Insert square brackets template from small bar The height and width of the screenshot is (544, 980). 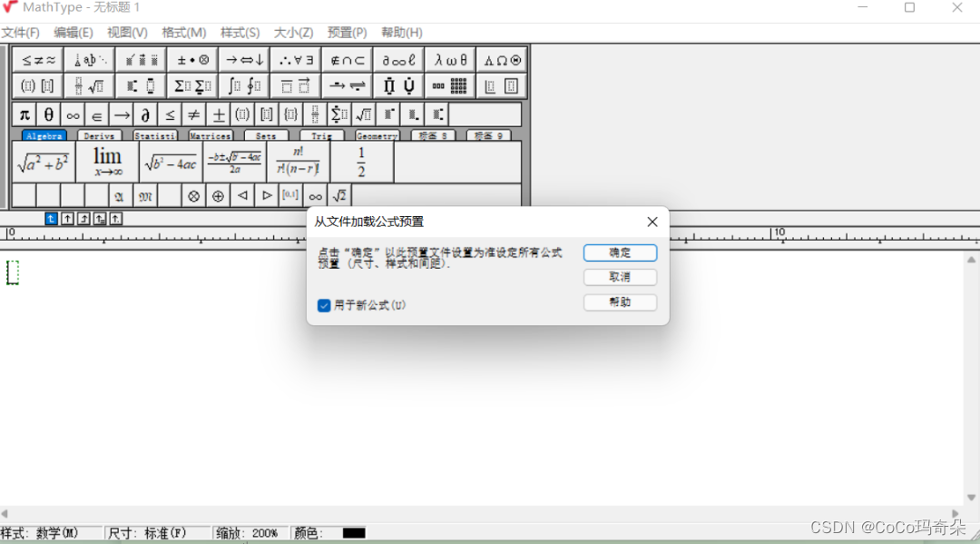[266, 115]
